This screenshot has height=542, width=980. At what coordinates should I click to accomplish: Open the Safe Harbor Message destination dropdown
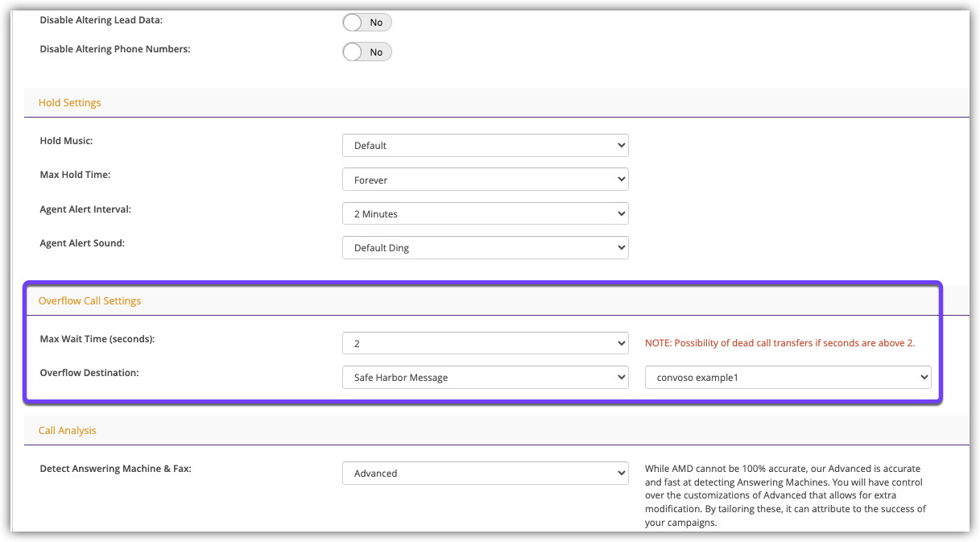click(485, 377)
